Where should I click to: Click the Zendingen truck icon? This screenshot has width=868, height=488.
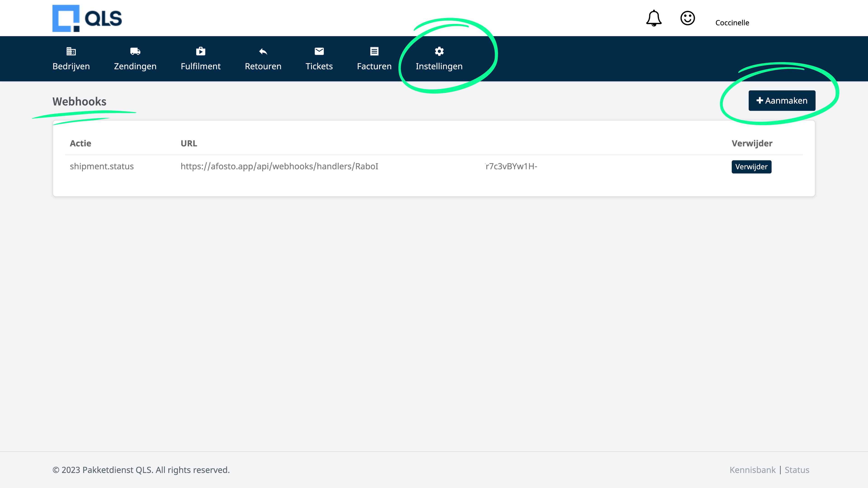[x=135, y=51]
